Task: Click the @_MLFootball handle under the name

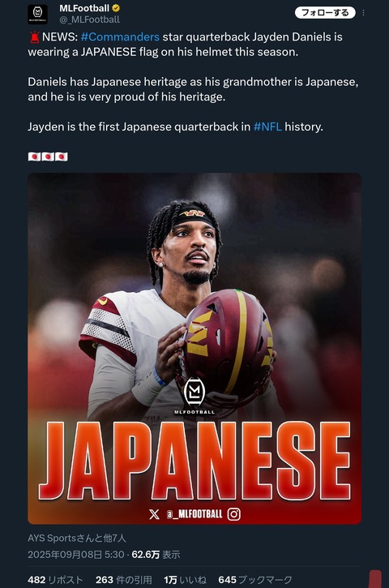Action: click(90, 19)
